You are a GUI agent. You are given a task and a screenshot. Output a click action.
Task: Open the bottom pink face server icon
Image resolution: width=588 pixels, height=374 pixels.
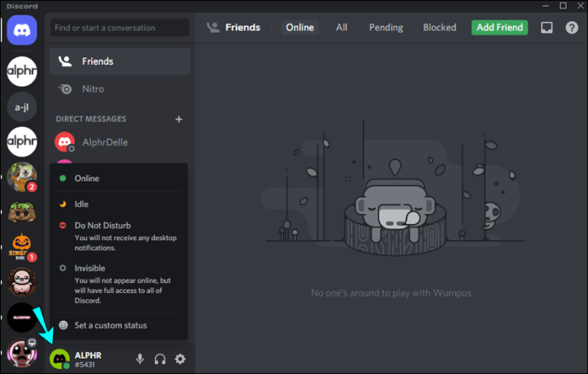click(22, 352)
